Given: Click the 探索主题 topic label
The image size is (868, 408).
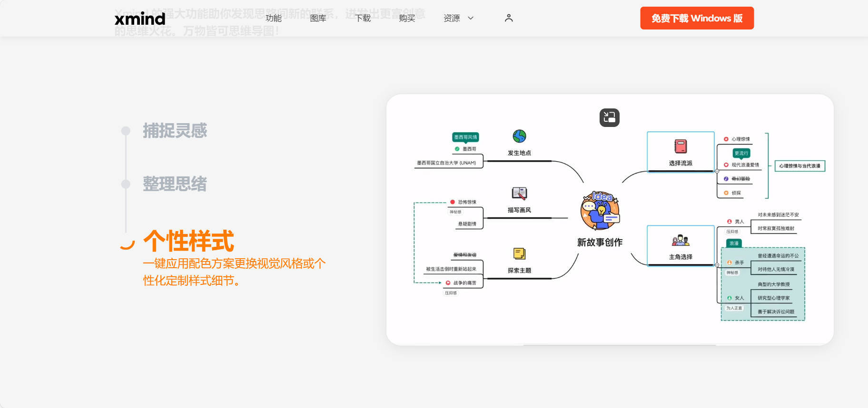Looking at the screenshot, I should pyautogui.click(x=519, y=271).
